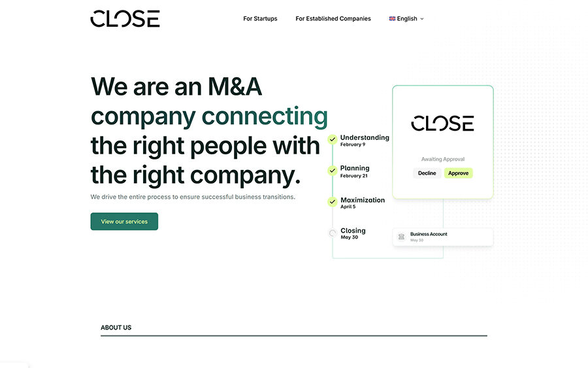The image size is (588, 368).
Task: Click the green checkmark next to Understanding
Action: pos(333,139)
